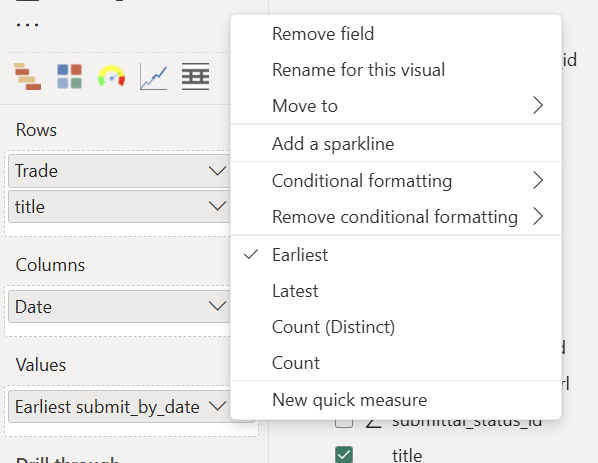Image resolution: width=598 pixels, height=463 pixels.
Task: Select the gauge dial visual icon
Action: point(111,76)
